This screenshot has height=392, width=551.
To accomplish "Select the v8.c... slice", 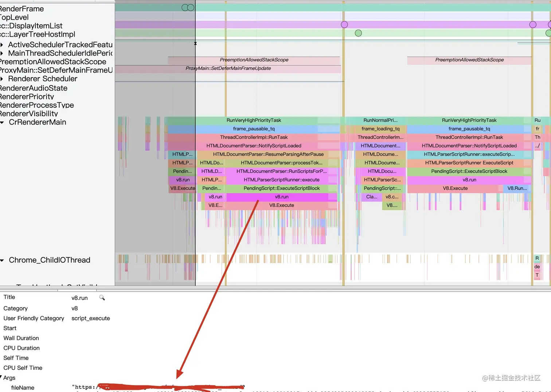I will 392,197.
